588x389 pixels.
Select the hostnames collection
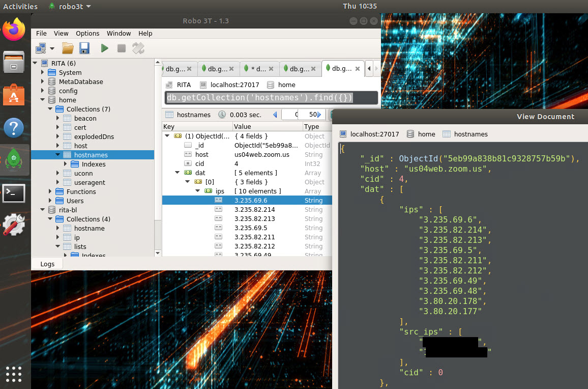(91, 155)
